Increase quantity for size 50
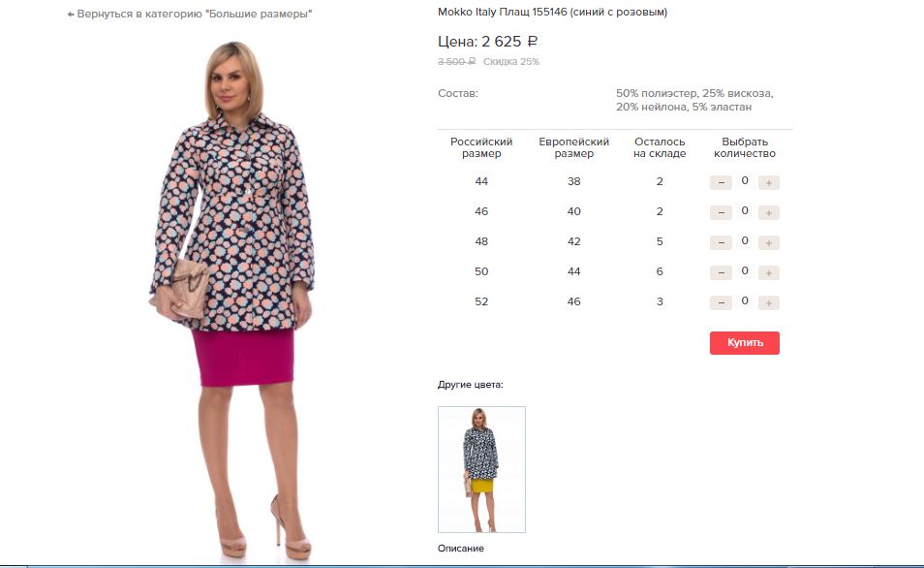Image resolution: width=924 pixels, height=568 pixels. click(768, 273)
